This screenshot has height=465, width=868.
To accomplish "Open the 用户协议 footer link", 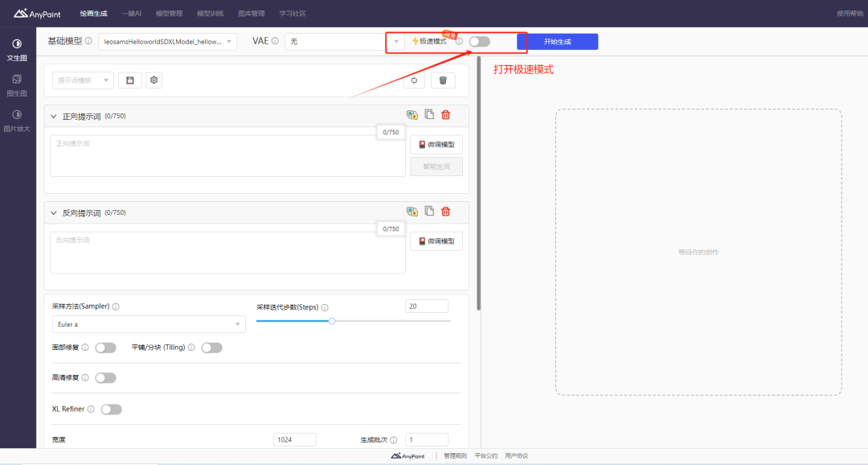I will click(517, 455).
